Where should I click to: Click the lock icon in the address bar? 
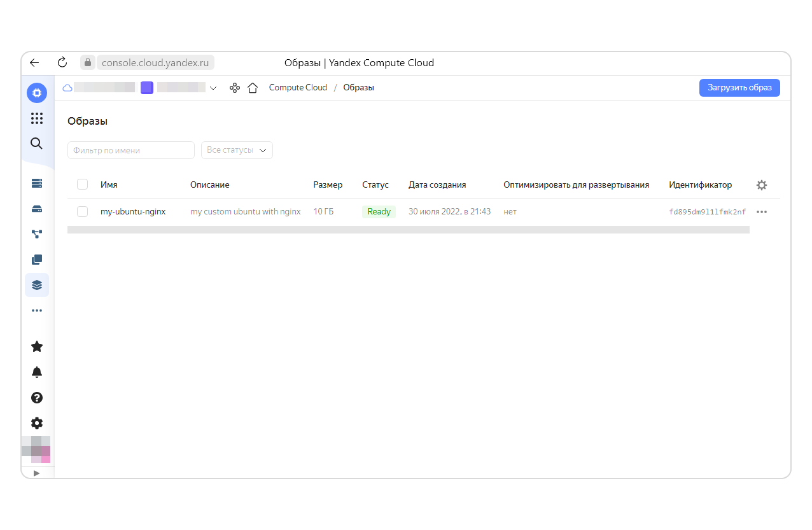pos(88,62)
